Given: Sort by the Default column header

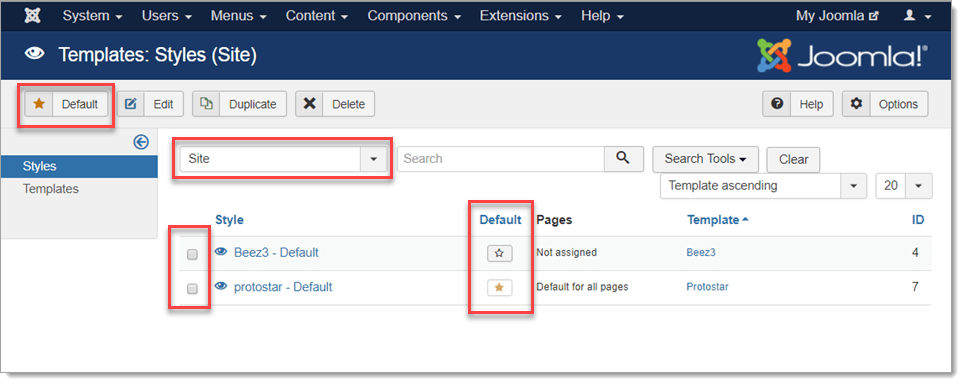Looking at the screenshot, I should click(x=500, y=220).
